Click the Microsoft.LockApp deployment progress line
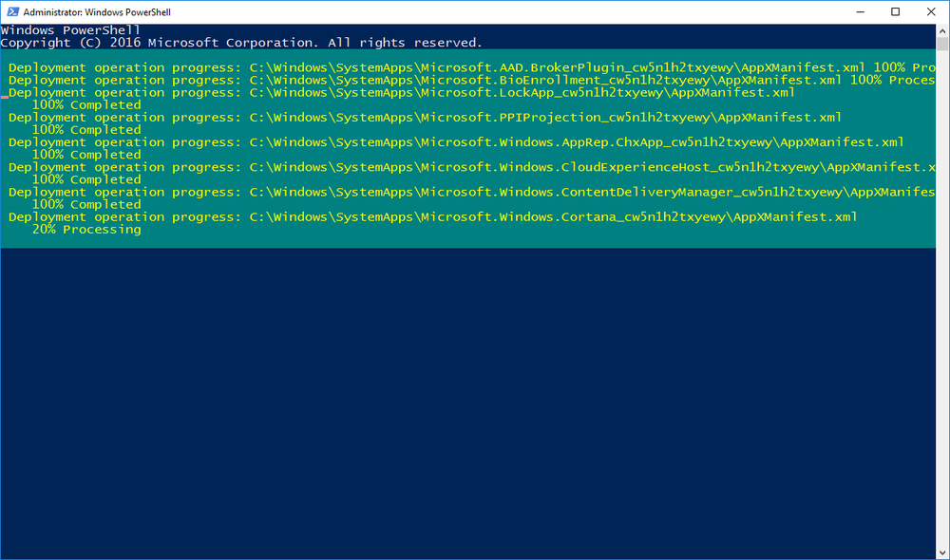The width and height of the screenshot is (950, 560). (x=401, y=93)
